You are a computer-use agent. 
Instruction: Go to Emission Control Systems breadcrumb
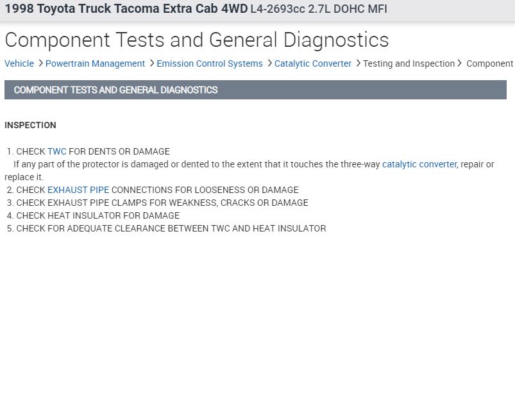coord(210,63)
